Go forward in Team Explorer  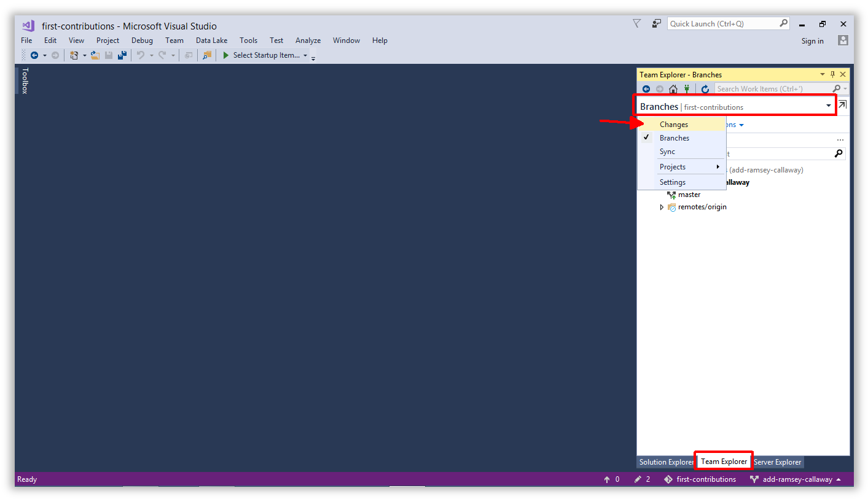click(x=660, y=89)
